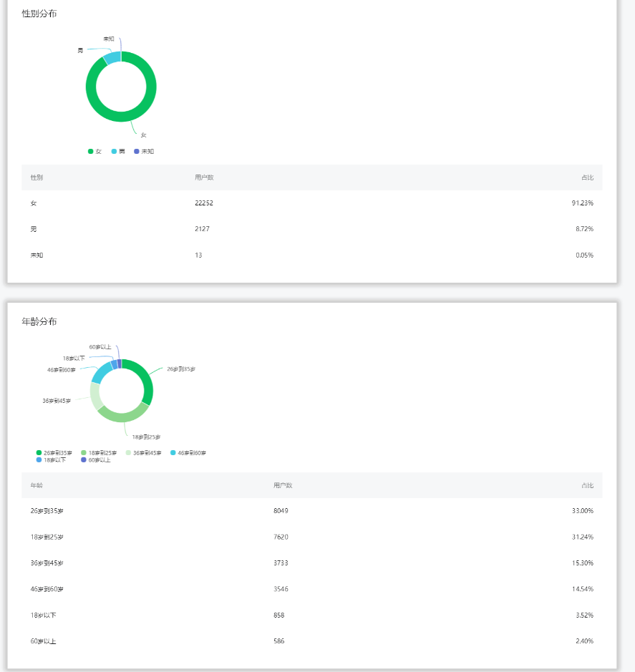
Task: Click the 2.40% share value
Action: pos(585,641)
